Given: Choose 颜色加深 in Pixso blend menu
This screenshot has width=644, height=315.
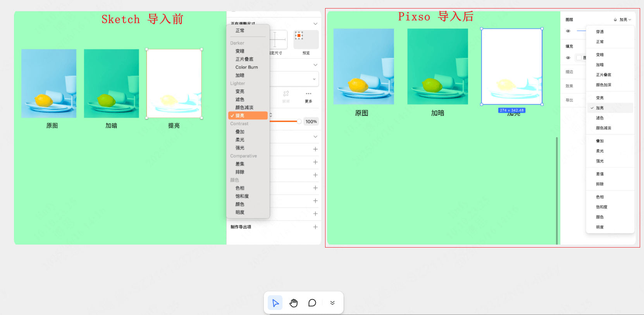Looking at the screenshot, I should (x=603, y=85).
